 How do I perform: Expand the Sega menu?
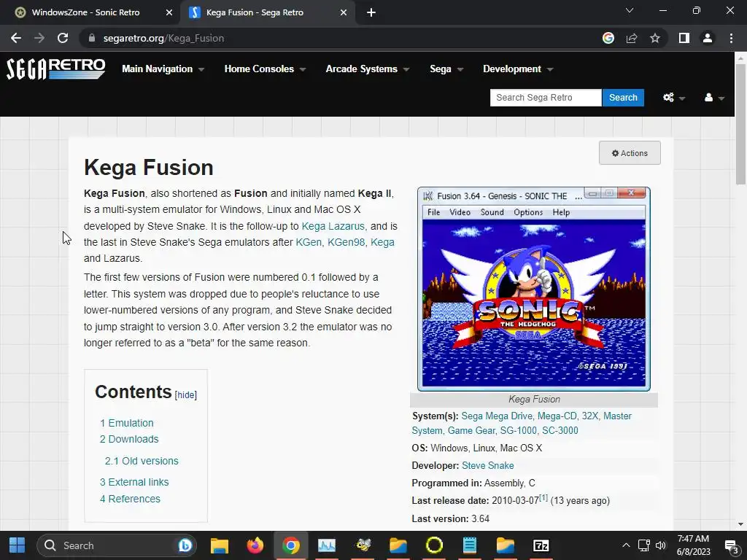(446, 69)
